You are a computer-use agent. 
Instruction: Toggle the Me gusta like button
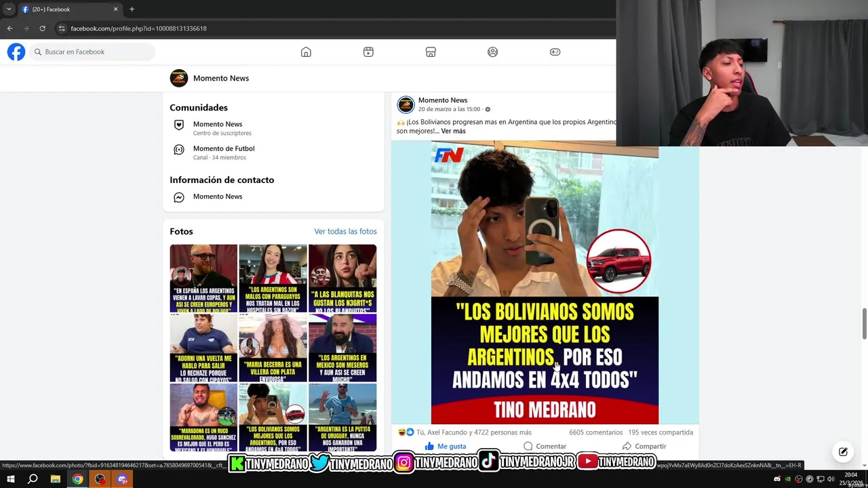coord(446,446)
